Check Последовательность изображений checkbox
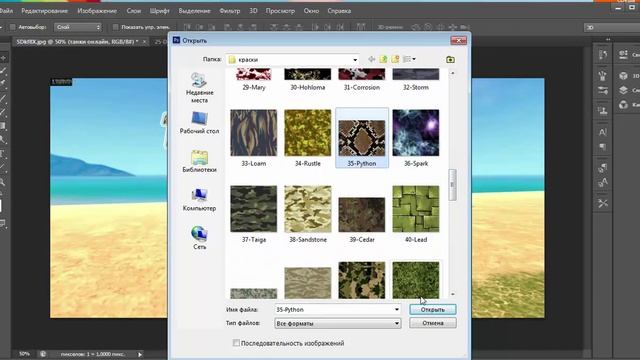The height and width of the screenshot is (360, 640). coord(236,343)
